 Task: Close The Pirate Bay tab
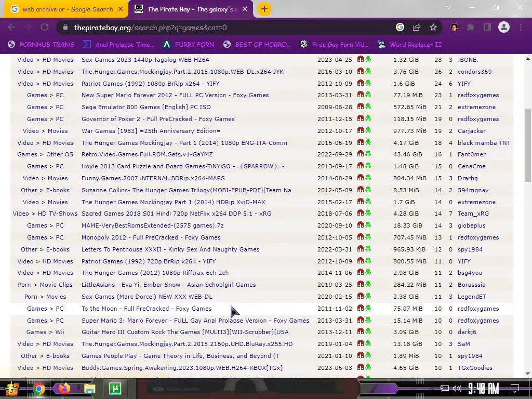pos(245,9)
